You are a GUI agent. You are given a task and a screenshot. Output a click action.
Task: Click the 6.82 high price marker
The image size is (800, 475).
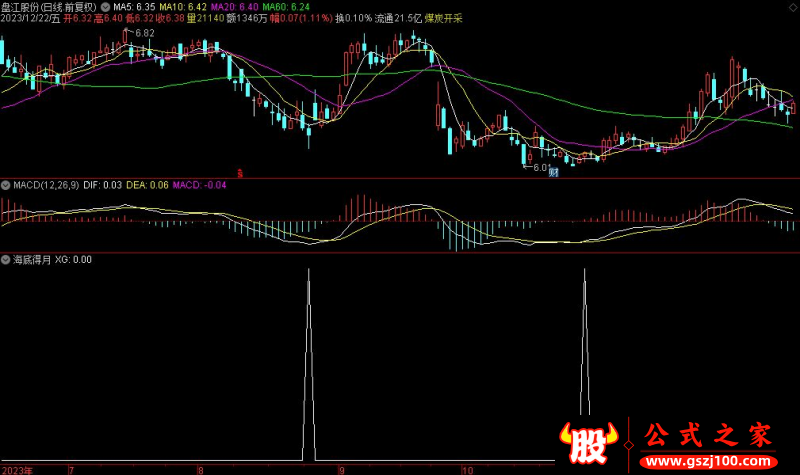(144, 33)
